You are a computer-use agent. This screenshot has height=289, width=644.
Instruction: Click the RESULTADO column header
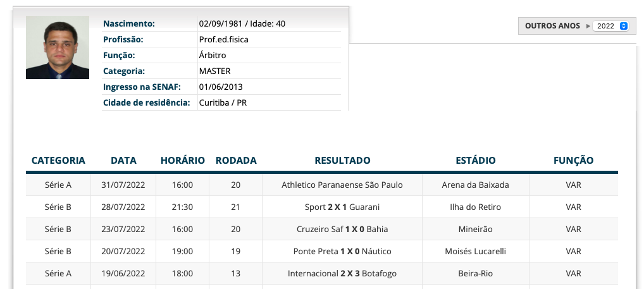pos(342,161)
